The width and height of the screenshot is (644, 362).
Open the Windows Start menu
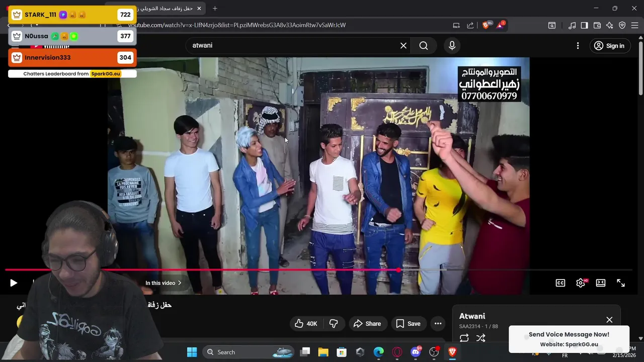(x=192, y=352)
